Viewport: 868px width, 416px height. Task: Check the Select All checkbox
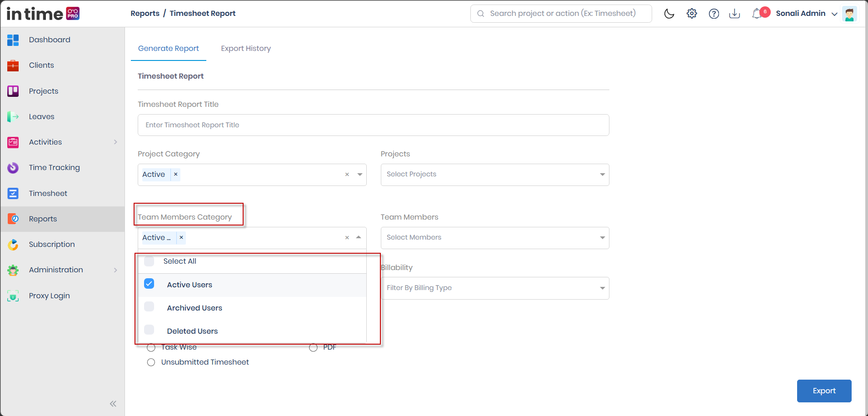coord(149,261)
